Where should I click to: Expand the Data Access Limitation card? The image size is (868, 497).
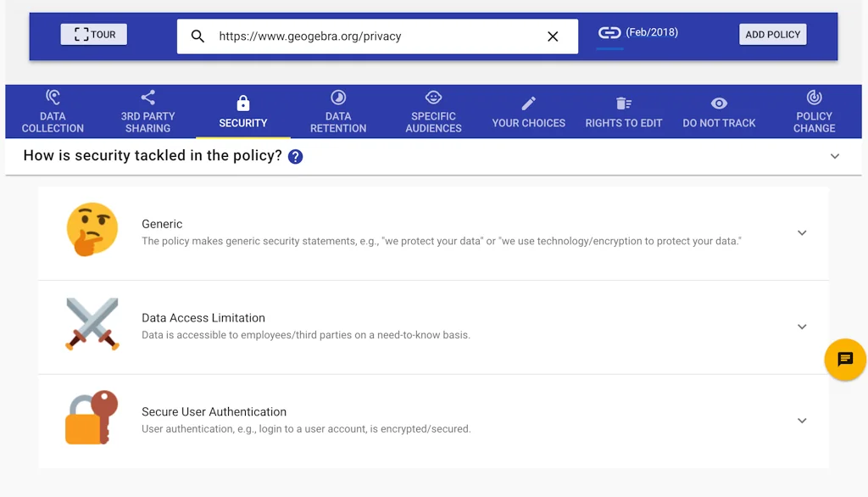pyautogui.click(x=802, y=327)
